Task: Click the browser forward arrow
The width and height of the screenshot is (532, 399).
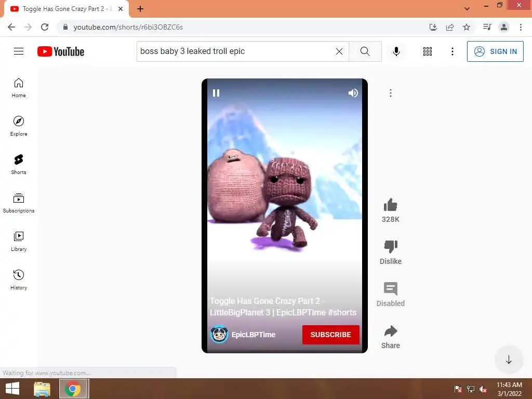Action: pyautogui.click(x=28, y=27)
